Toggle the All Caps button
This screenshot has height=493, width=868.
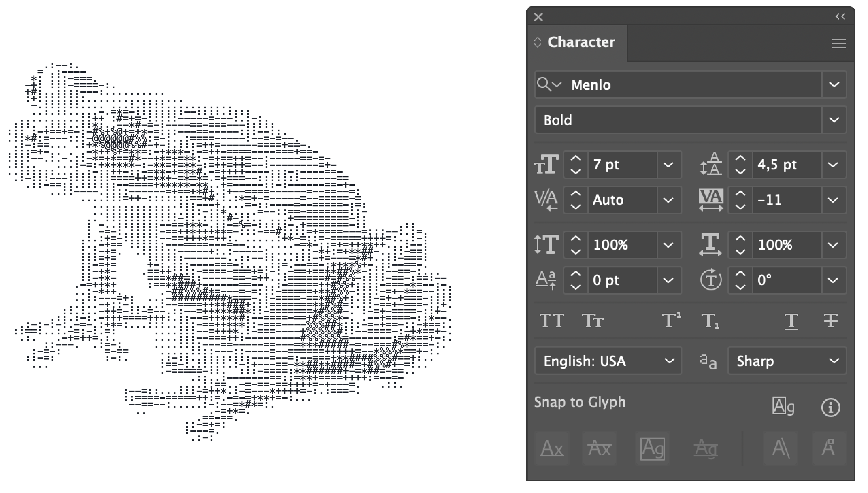click(552, 320)
